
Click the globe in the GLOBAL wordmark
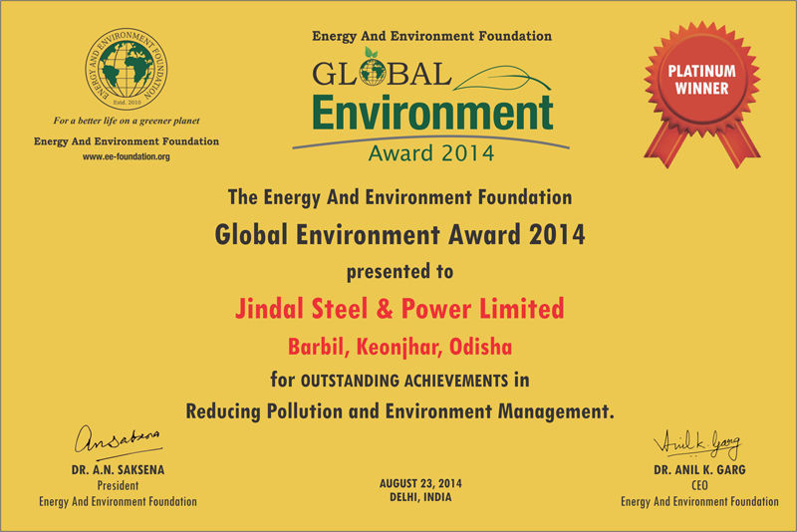[373, 72]
